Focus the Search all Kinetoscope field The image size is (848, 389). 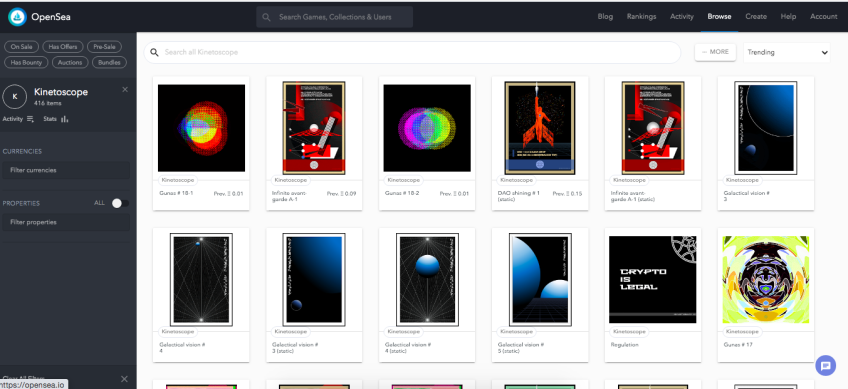(x=412, y=52)
